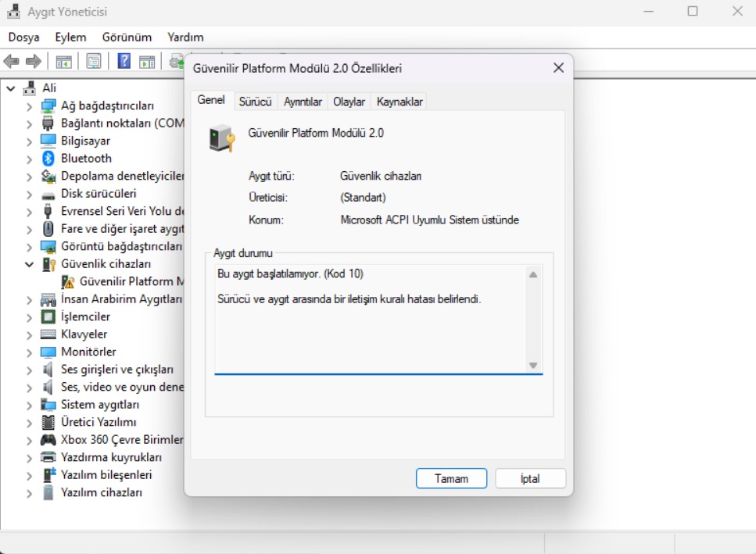Switch to the Kaynaklar tab
Screen dimensions: 756x554
(399, 102)
